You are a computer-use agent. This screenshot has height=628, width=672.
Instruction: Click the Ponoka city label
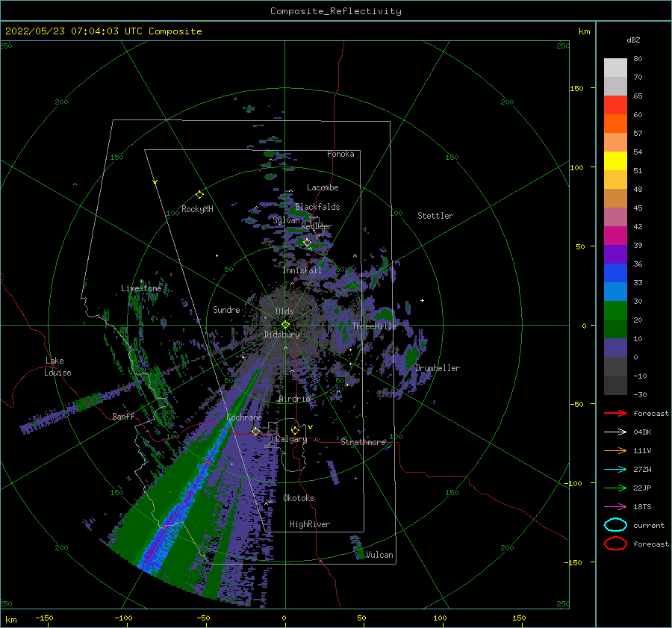click(x=340, y=154)
